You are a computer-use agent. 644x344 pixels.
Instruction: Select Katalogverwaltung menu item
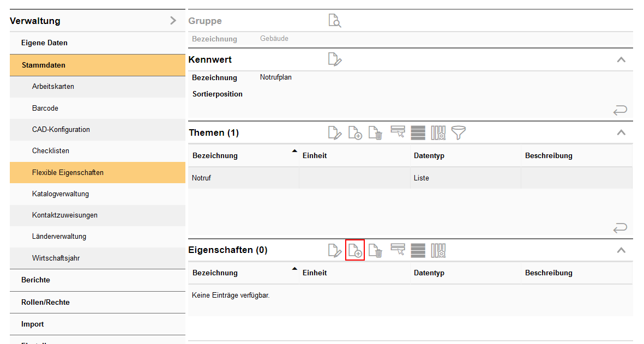click(x=60, y=194)
